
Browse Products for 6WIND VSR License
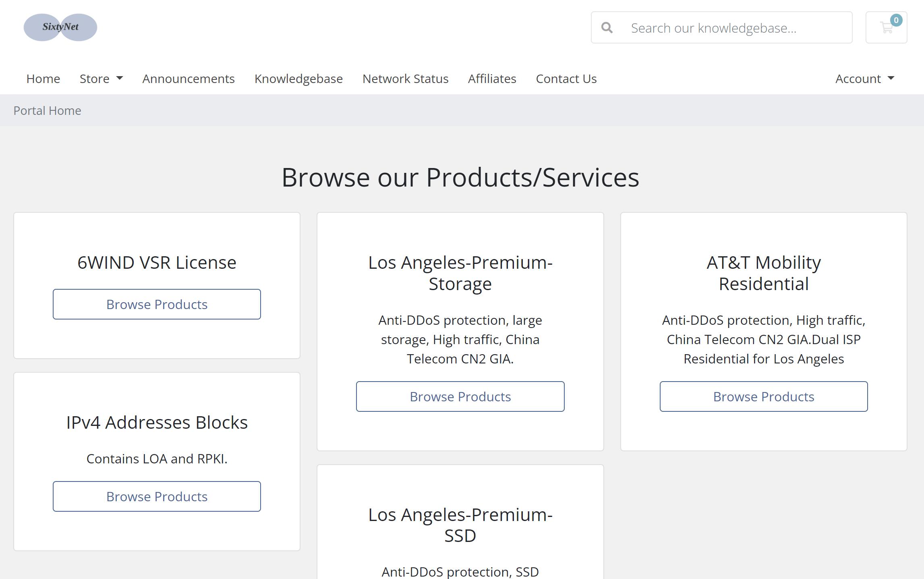157,304
